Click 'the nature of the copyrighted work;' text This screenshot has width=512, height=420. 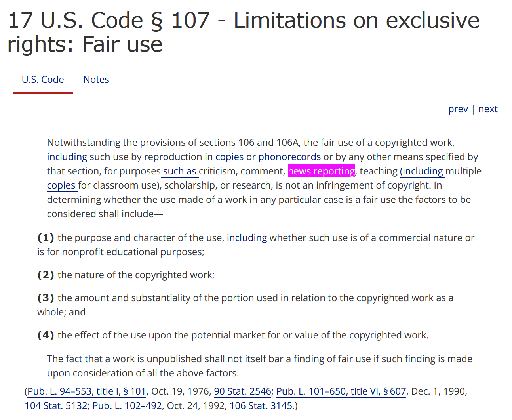click(x=136, y=275)
